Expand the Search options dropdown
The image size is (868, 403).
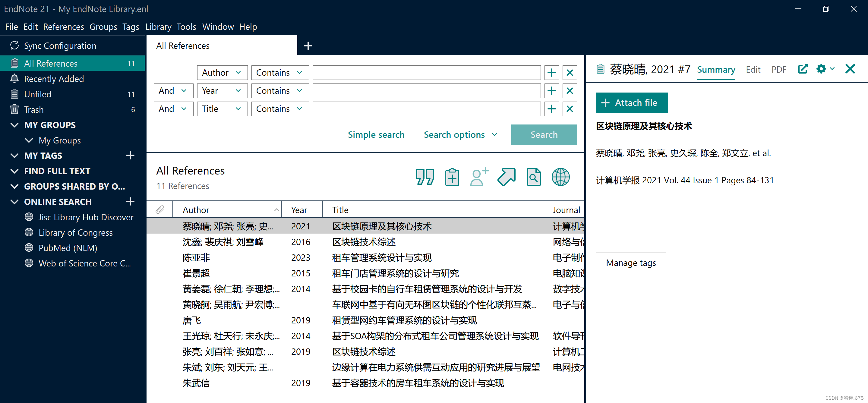tap(460, 135)
